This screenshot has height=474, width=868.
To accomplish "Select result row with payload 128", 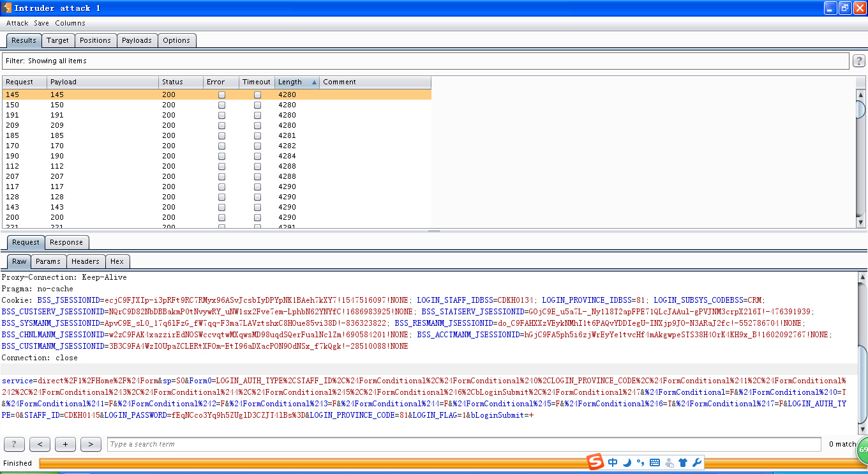I will 217,197.
